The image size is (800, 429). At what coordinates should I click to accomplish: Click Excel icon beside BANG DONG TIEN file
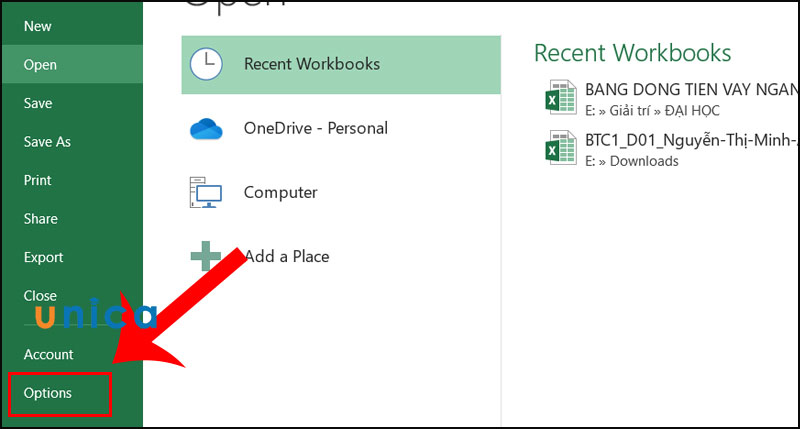coord(557,98)
